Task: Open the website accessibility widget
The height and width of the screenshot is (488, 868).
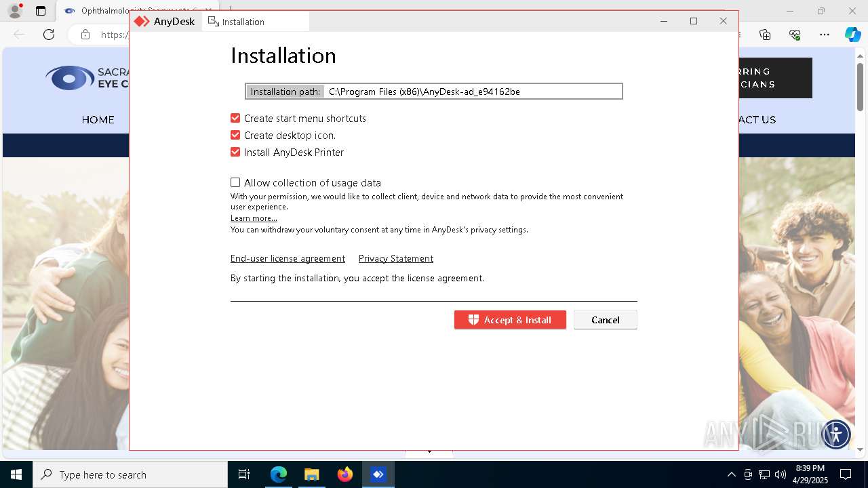Action: pyautogui.click(x=836, y=434)
